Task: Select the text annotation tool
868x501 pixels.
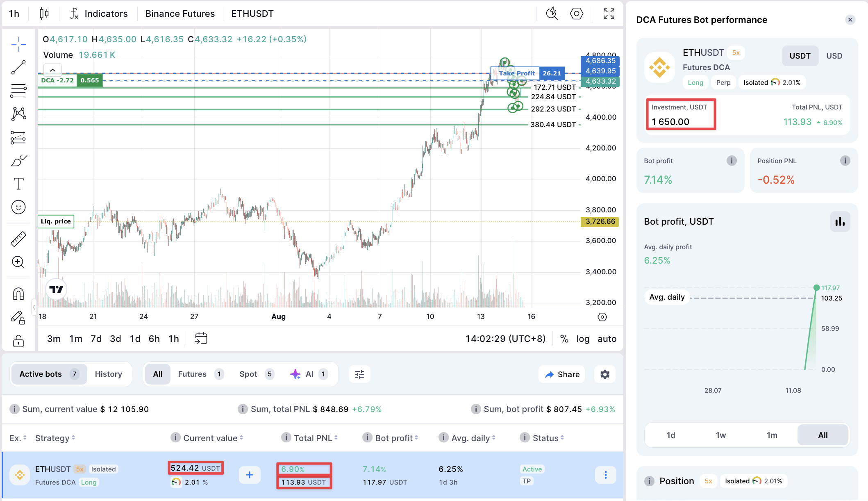Action: [18, 184]
